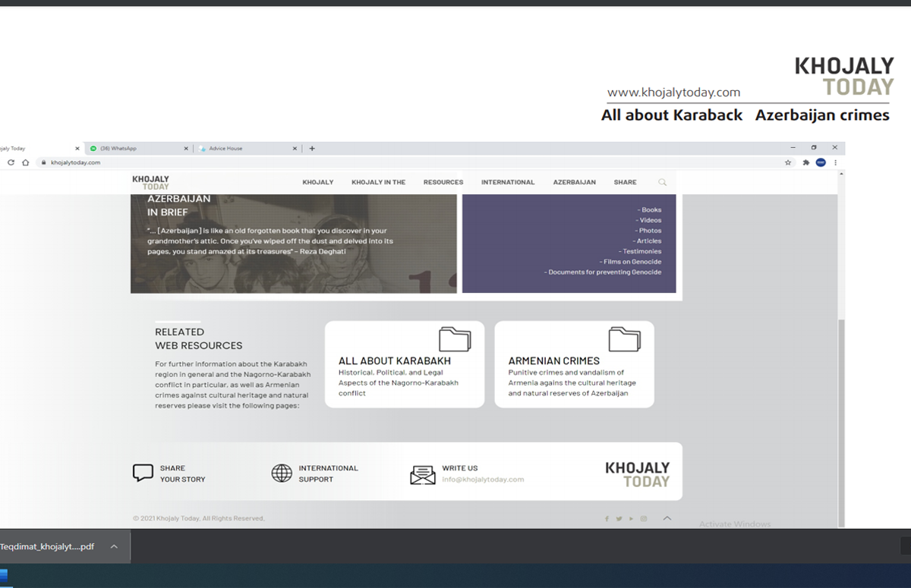Open the browser extensions puzzle icon
911x588 pixels.
805,162
